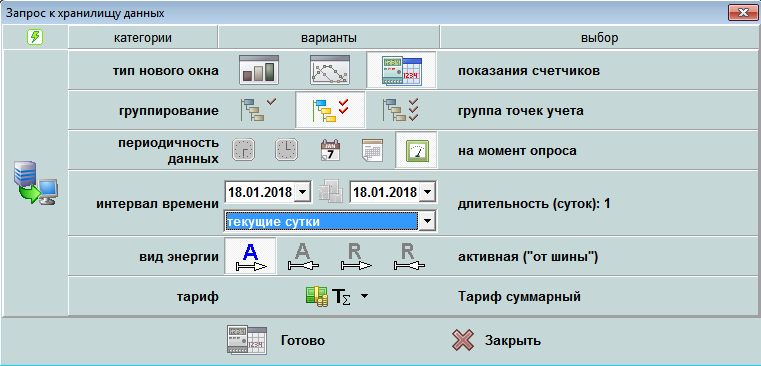This screenshot has width=761, height=366.
Task: Click the 'категории' column header
Action: pos(143,38)
